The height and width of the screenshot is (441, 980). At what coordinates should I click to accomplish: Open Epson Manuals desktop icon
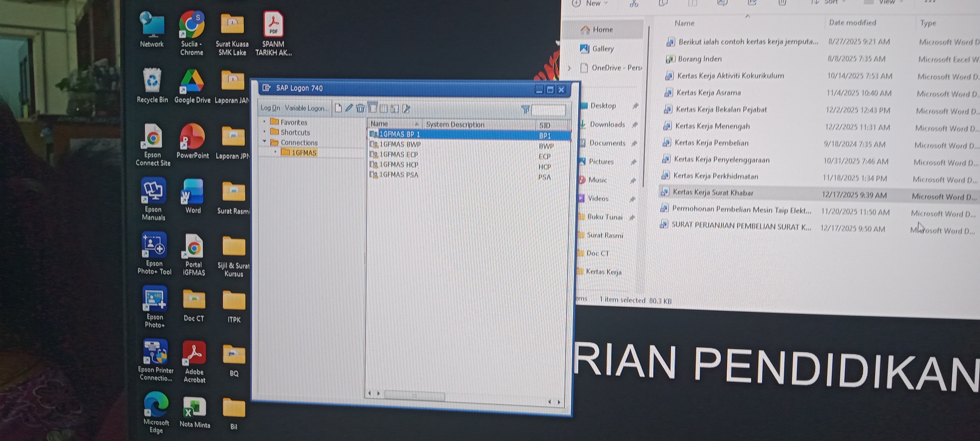tap(153, 199)
